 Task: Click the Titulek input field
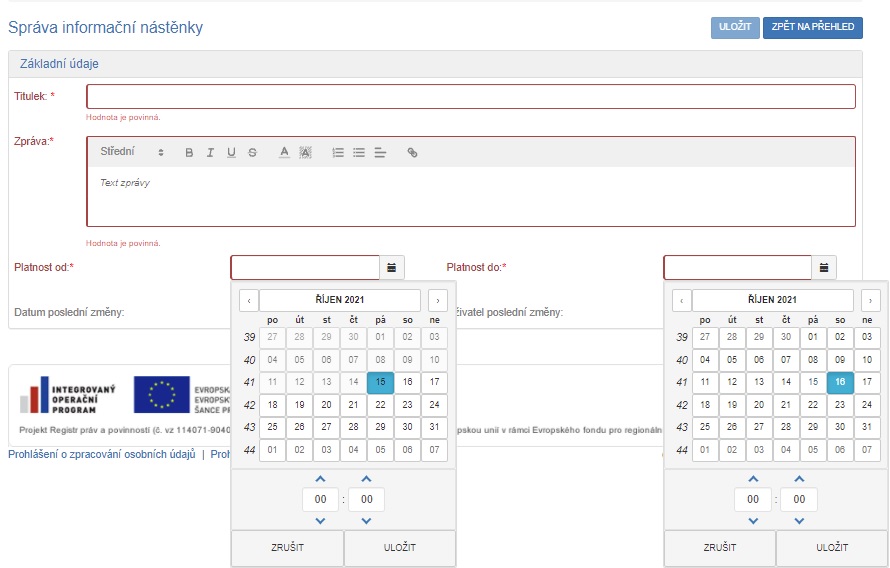point(470,96)
